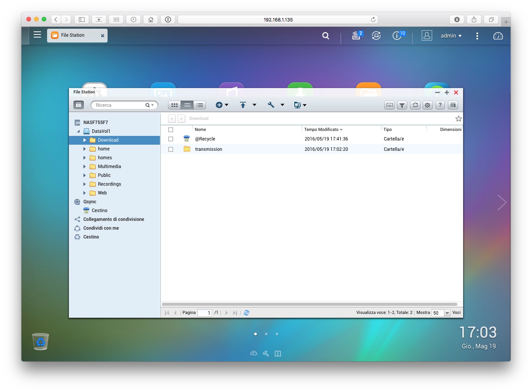Open the QTS main menu hamburger icon
This screenshot has width=532, height=392.
[37, 35]
